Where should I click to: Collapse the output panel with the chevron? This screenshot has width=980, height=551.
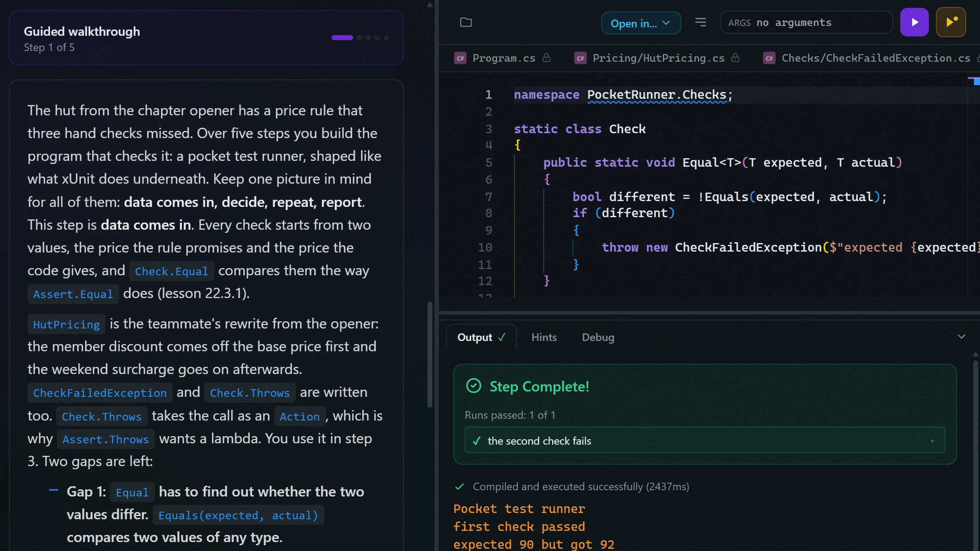(962, 336)
